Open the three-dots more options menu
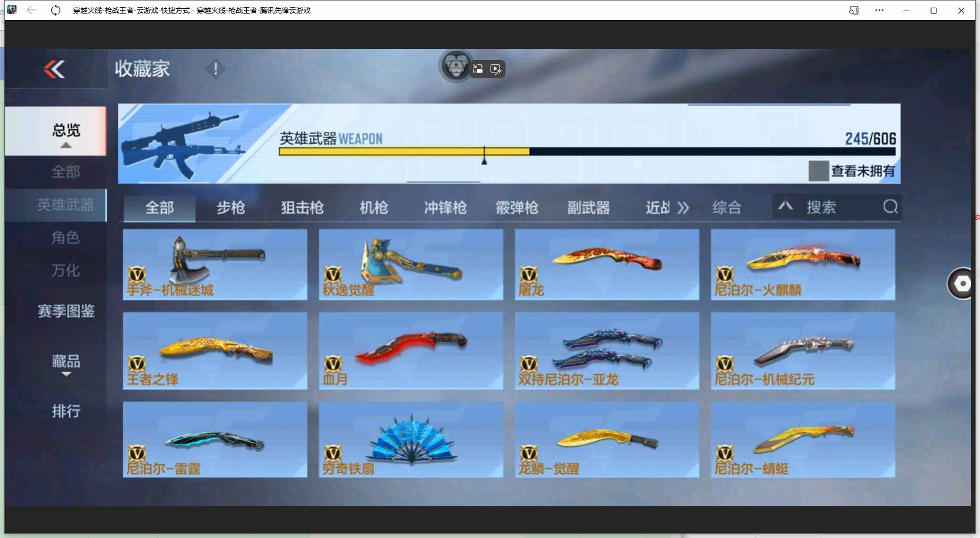 pyautogui.click(x=879, y=10)
